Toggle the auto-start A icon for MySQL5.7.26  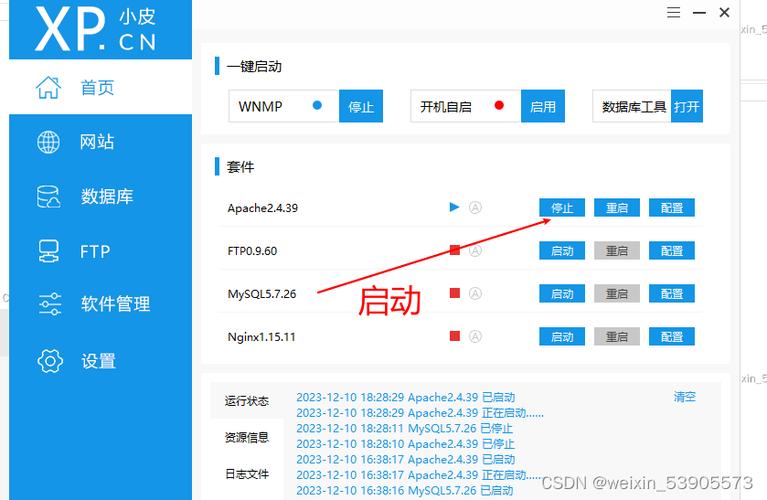[x=475, y=294]
